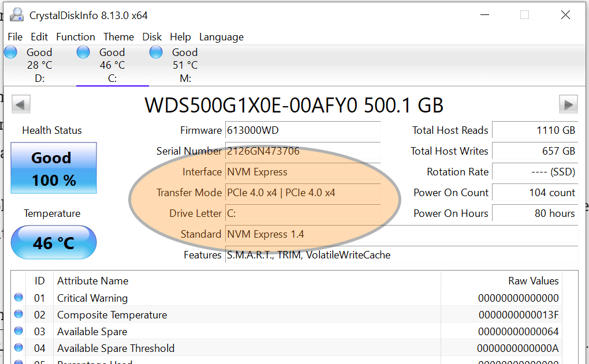
Task: Click status dot for Available Spare row
Action: pos(18,331)
